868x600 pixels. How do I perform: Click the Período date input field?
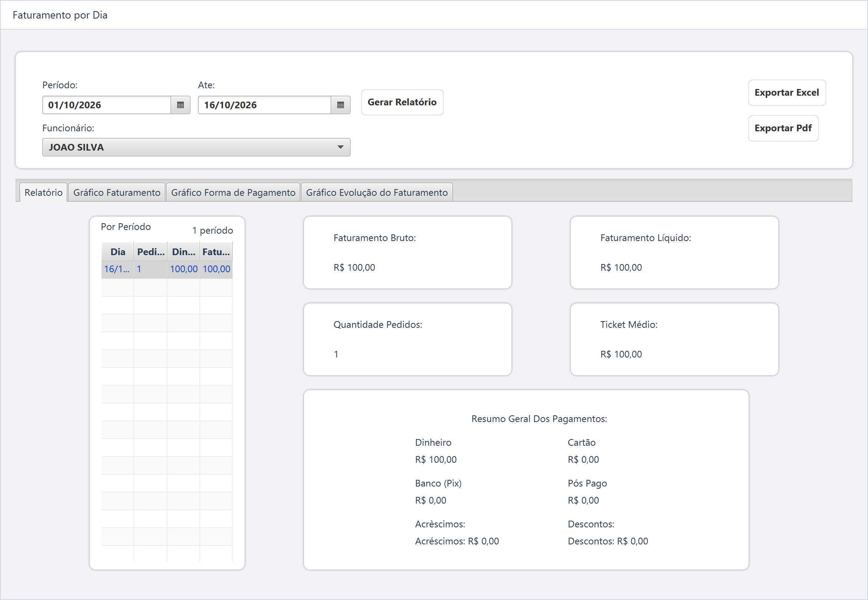(107, 105)
